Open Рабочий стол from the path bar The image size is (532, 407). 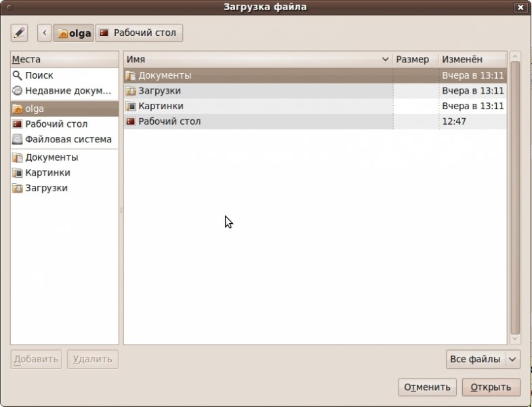tap(139, 33)
